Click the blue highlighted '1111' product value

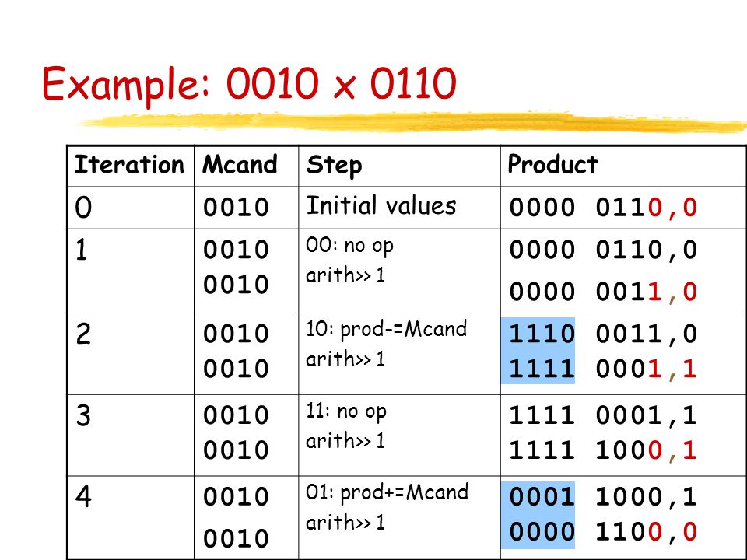point(542,369)
